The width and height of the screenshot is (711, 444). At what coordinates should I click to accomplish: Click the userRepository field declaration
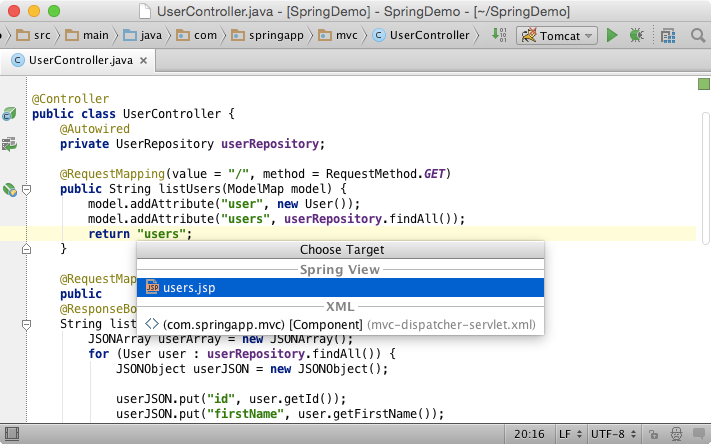pyautogui.click(x=270, y=144)
